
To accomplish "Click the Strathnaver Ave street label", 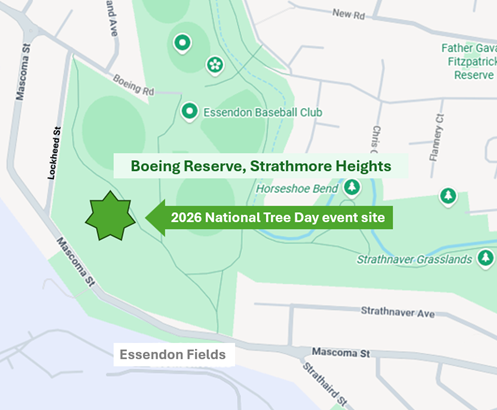I will [x=398, y=312].
